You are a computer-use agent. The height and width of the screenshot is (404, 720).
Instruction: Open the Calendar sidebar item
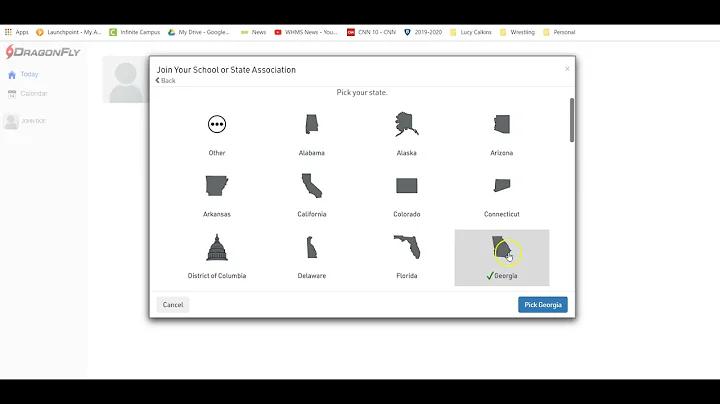(28, 94)
